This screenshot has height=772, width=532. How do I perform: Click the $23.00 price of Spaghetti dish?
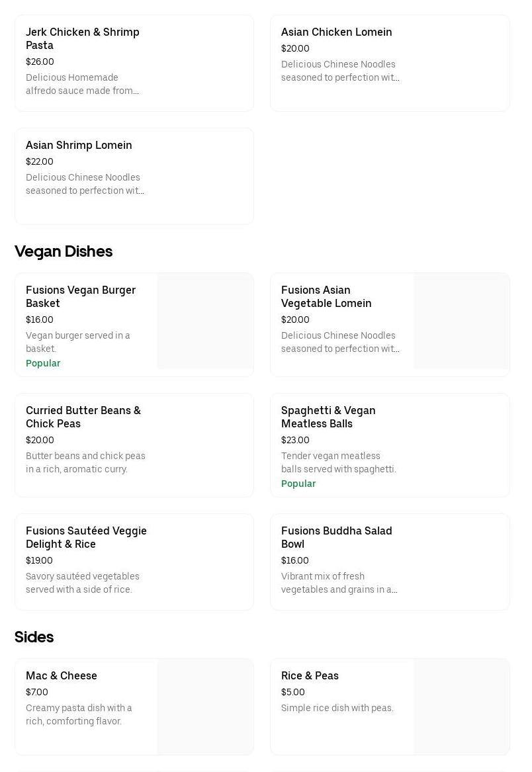295,440
